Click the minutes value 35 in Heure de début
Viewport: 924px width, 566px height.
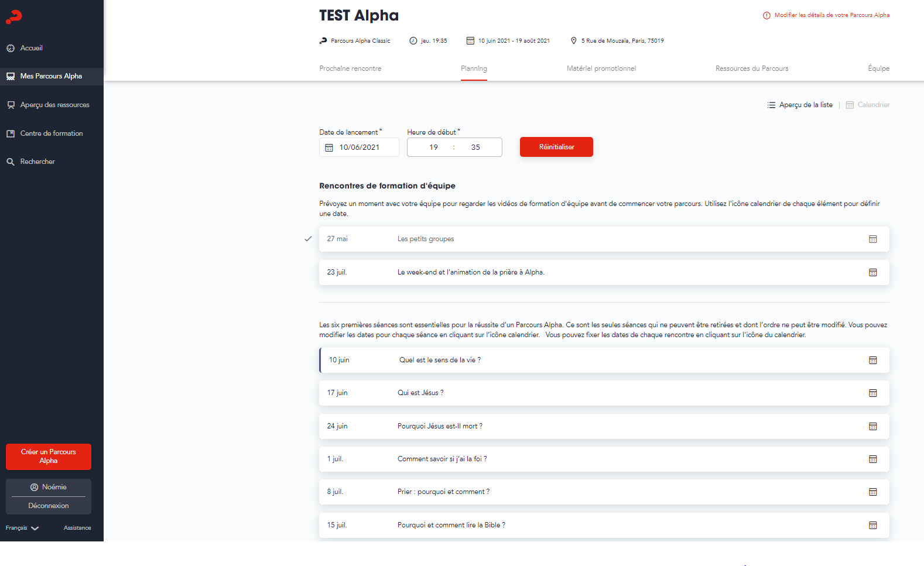tap(475, 147)
